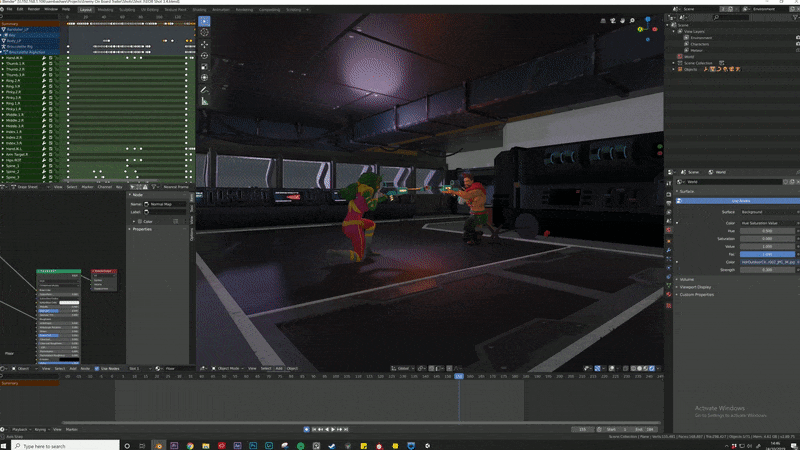The width and height of the screenshot is (800, 450).
Task: Select the Scale tool in viewport toolbar
Action: 204,67
